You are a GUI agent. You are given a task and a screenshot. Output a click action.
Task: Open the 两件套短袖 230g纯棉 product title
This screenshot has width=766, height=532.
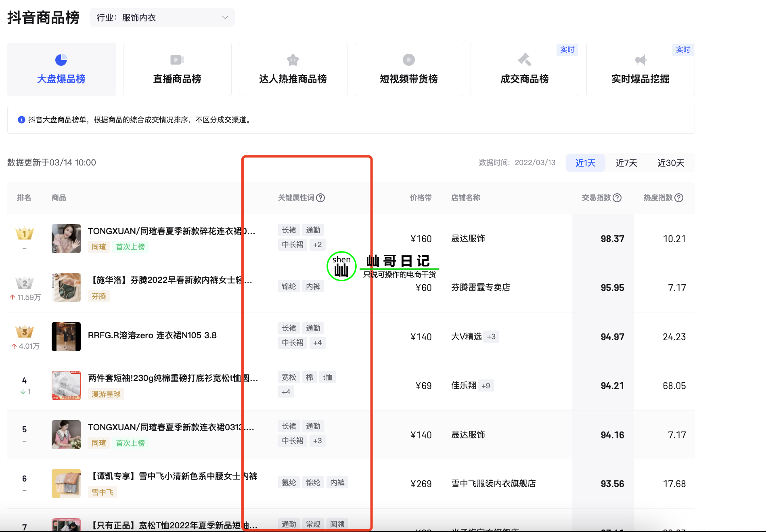click(x=173, y=378)
